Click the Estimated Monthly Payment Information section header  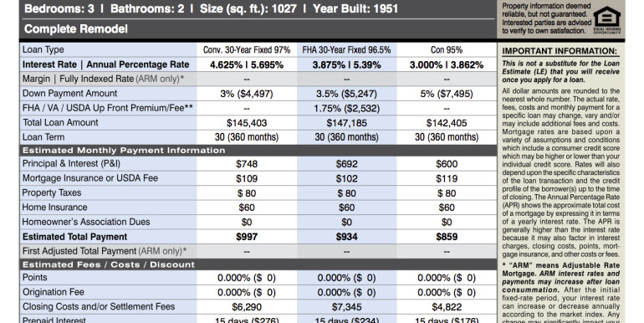click(x=124, y=151)
